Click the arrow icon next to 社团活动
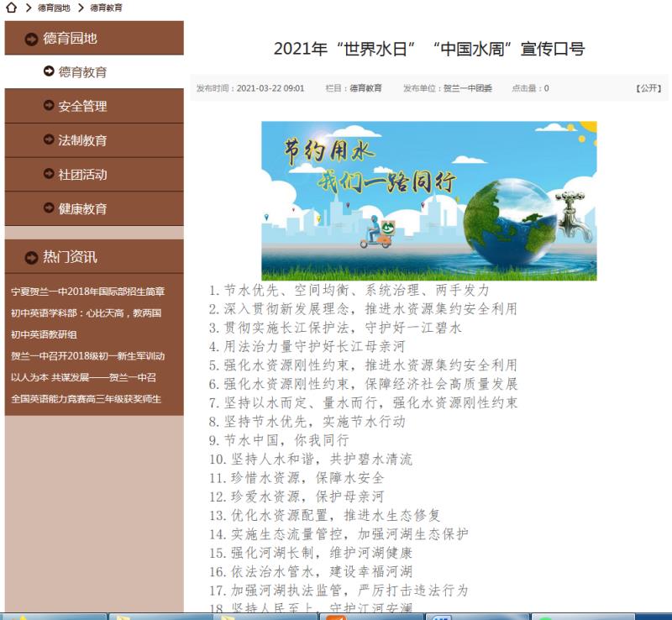Viewport: 672px width, 620px height. coord(50,175)
